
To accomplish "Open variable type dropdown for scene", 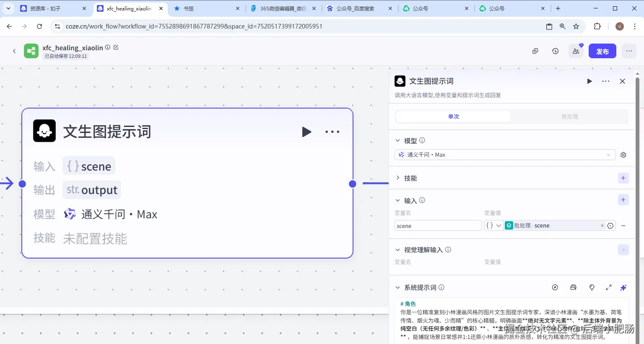I will [x=493, y=225].
